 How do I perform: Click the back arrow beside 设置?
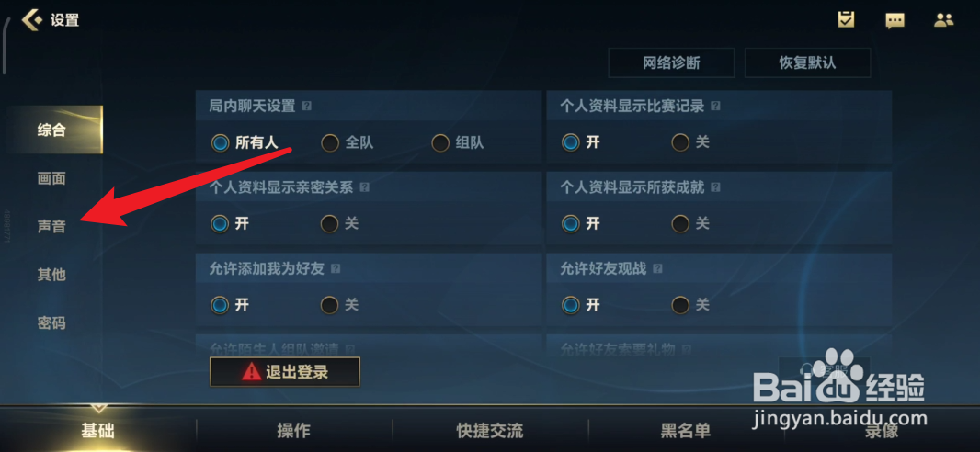click(32, 20)
